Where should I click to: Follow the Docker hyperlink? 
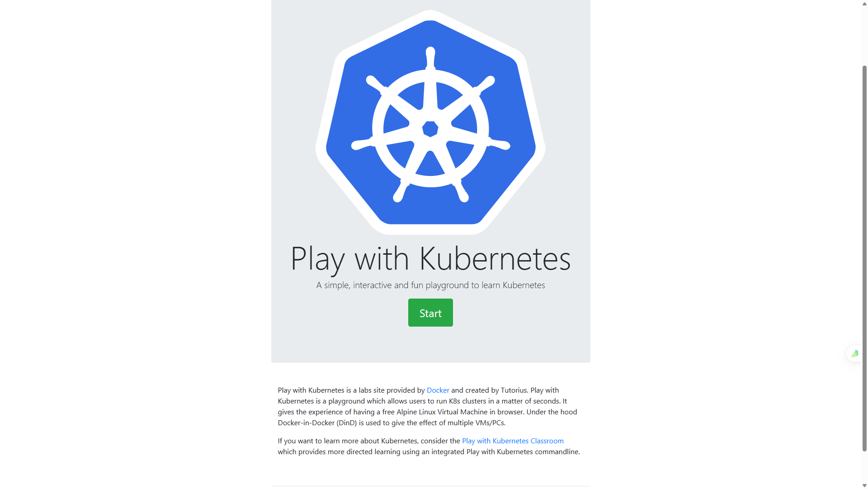[438, 390]
